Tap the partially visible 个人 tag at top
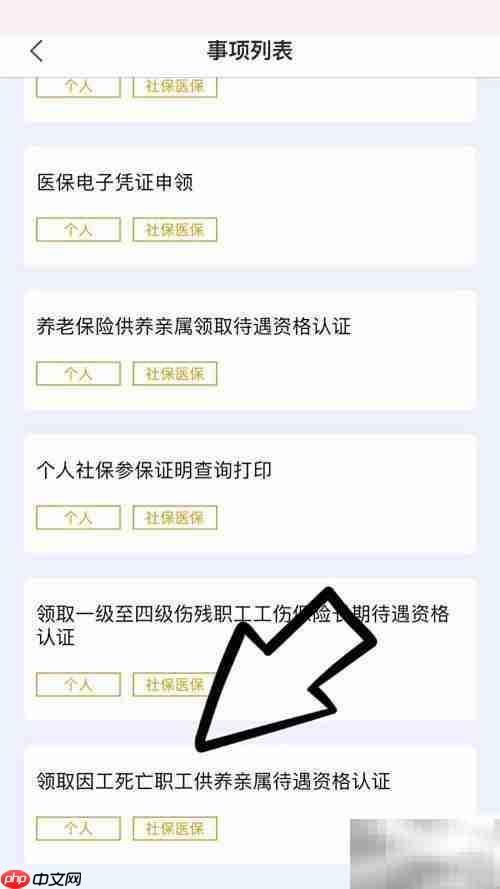Screen dimensions: 500x889 point(78,88)
